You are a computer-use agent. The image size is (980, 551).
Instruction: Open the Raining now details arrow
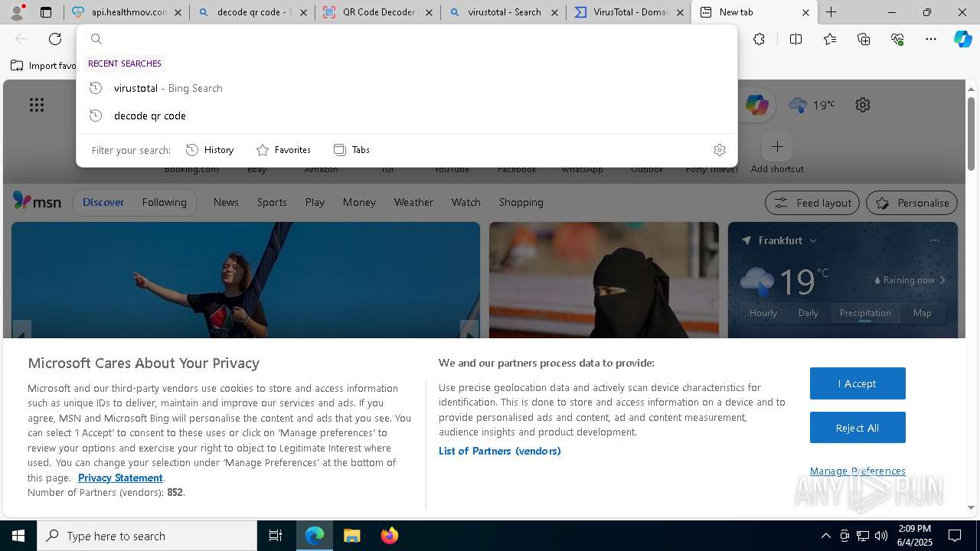tap(942, 280)
